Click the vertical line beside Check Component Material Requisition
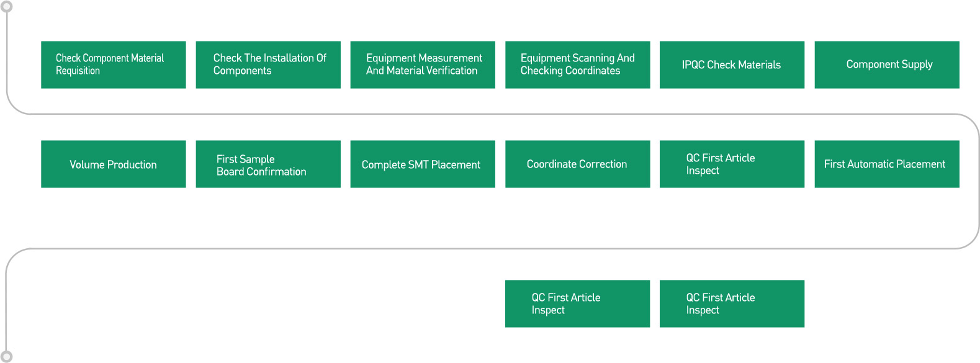The width and height of the screenshot is (980, 363). [7, 62]
